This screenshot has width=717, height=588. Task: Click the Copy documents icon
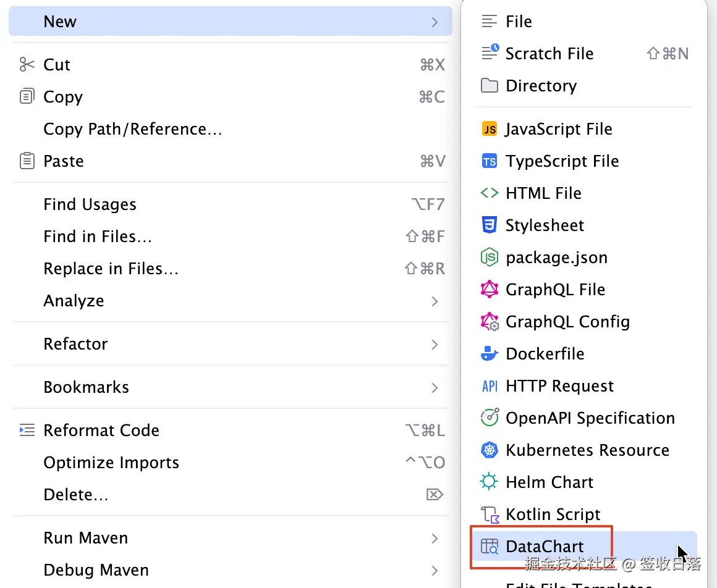(x=27, y=96)
